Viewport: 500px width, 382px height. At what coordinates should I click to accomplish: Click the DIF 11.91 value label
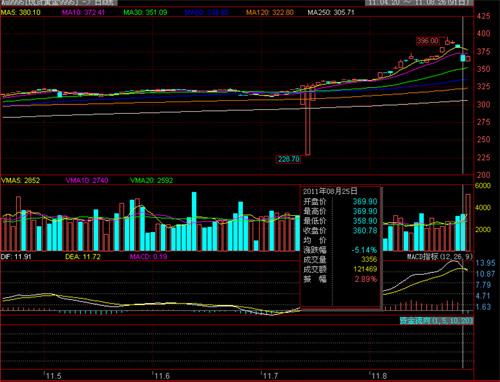[16, 257]
